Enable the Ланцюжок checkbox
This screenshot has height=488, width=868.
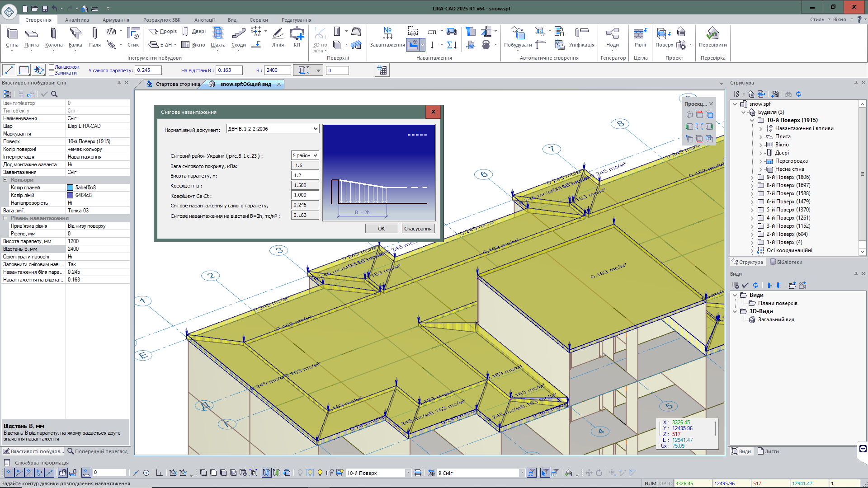[x=52, y=67]
